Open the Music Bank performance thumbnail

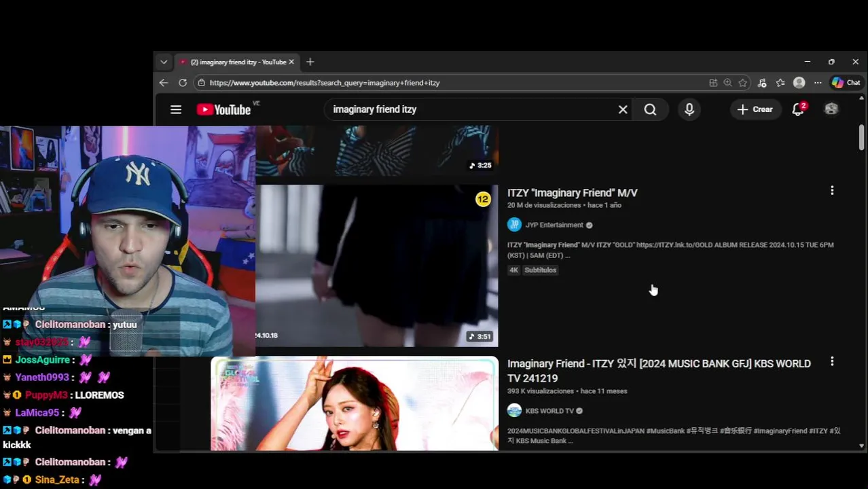click(355, 403)
